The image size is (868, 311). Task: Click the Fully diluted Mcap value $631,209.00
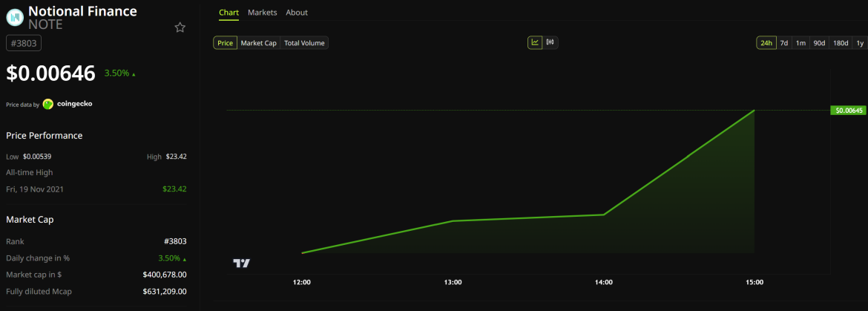[165, 291]
